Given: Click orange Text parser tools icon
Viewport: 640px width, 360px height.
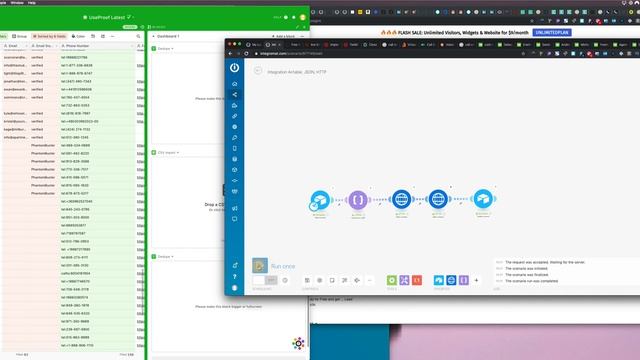Looking at the screenshot, I should click(x=417, y=280).
